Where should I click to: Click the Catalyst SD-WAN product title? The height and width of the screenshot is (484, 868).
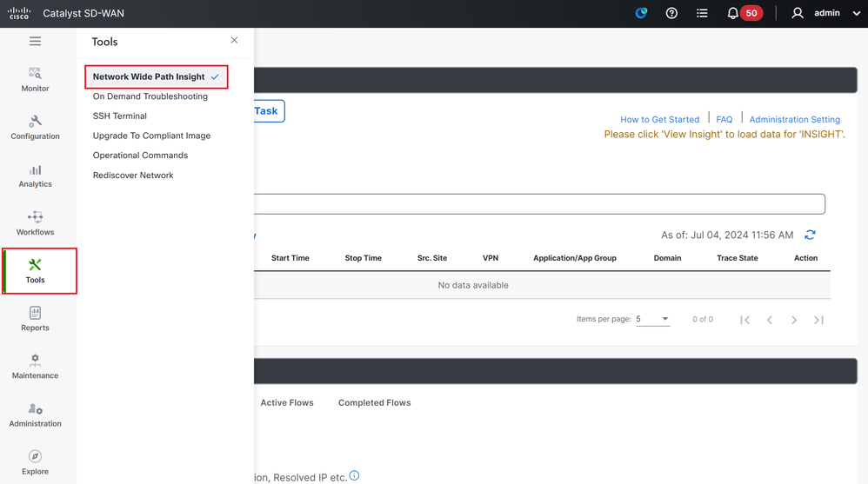click(83, 13)
